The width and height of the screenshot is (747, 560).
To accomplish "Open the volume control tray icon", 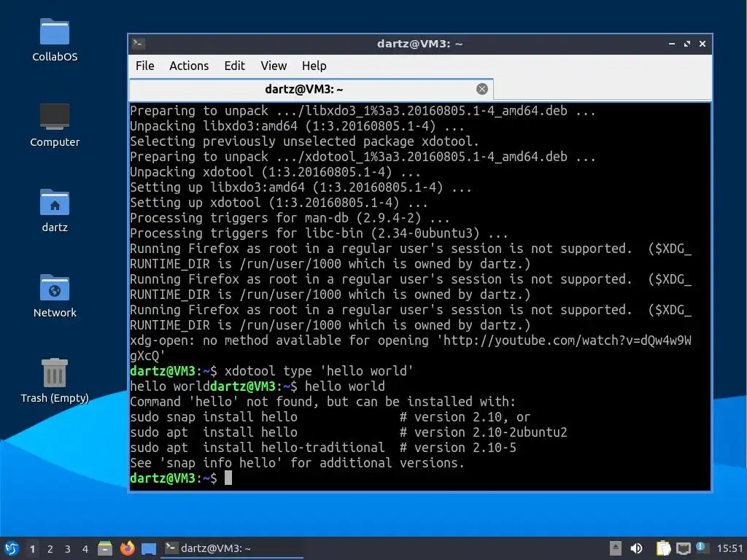I will coord(636,548).
